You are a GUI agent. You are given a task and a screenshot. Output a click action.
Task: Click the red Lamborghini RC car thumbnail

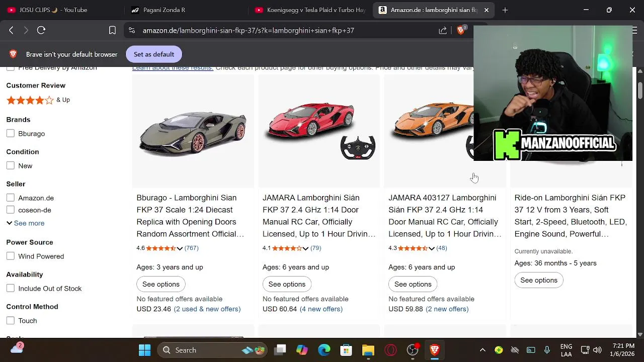pyautogui.click(x=319, y=131)
